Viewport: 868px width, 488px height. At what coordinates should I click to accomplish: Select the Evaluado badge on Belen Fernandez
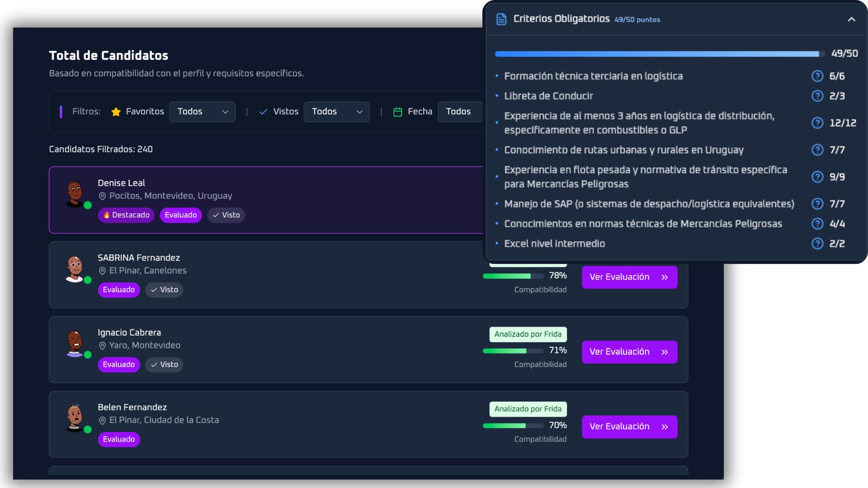[119, 439]
